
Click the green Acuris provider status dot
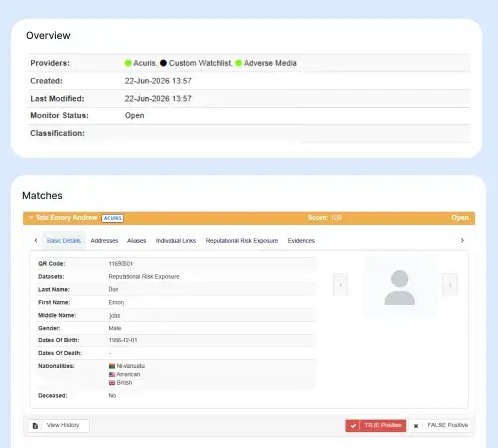[x=128, y=63]
